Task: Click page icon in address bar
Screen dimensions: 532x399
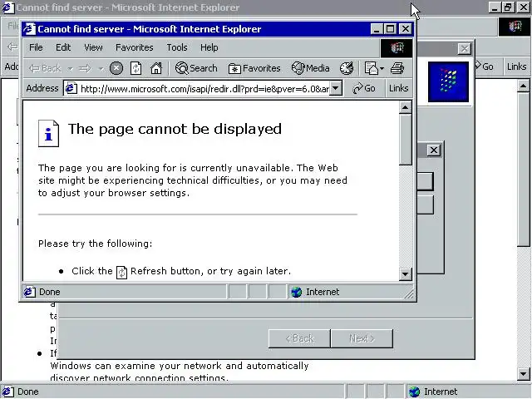Action: tap(71, 89)
